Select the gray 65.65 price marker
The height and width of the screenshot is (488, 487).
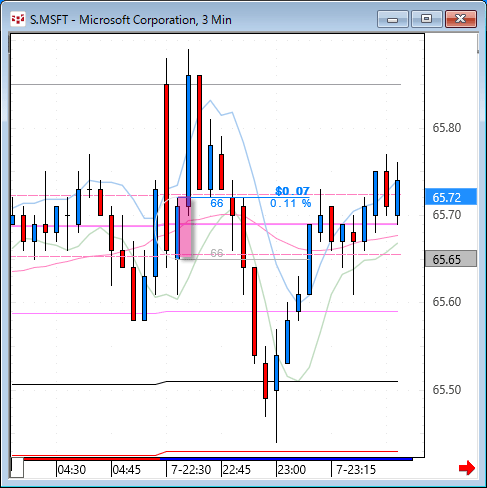[x=451, y=259]
